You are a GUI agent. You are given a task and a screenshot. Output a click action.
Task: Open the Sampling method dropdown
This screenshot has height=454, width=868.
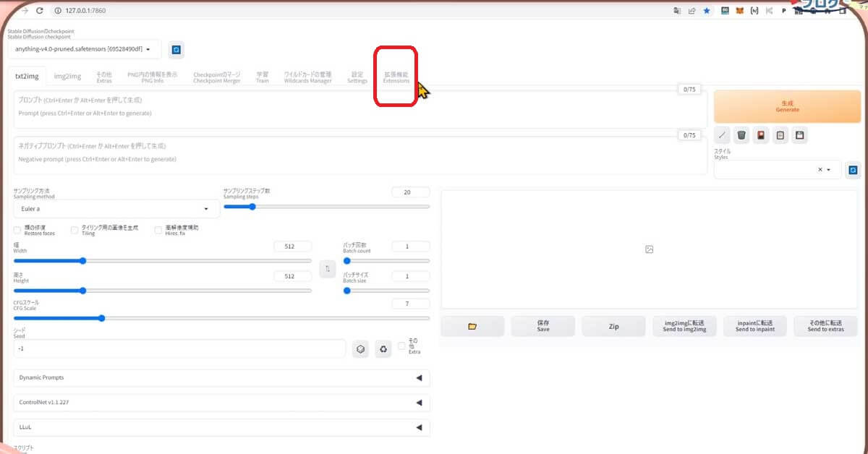[x=116, y=209]
